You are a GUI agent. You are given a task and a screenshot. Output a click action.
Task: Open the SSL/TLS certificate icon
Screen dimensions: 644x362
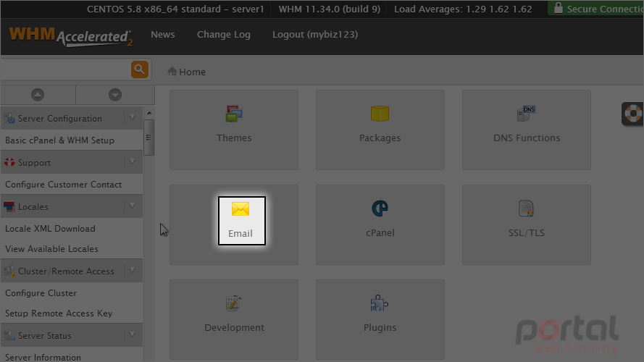click(526, 209)
